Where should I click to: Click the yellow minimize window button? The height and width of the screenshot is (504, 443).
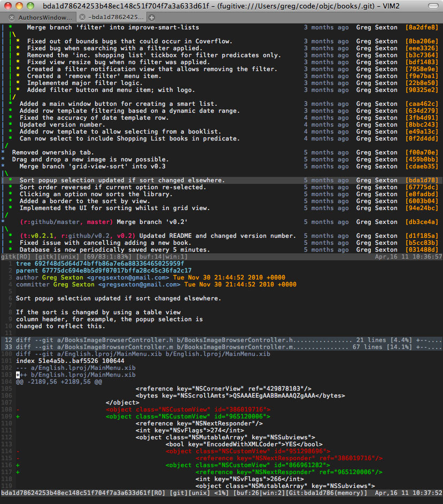(19, 6)
